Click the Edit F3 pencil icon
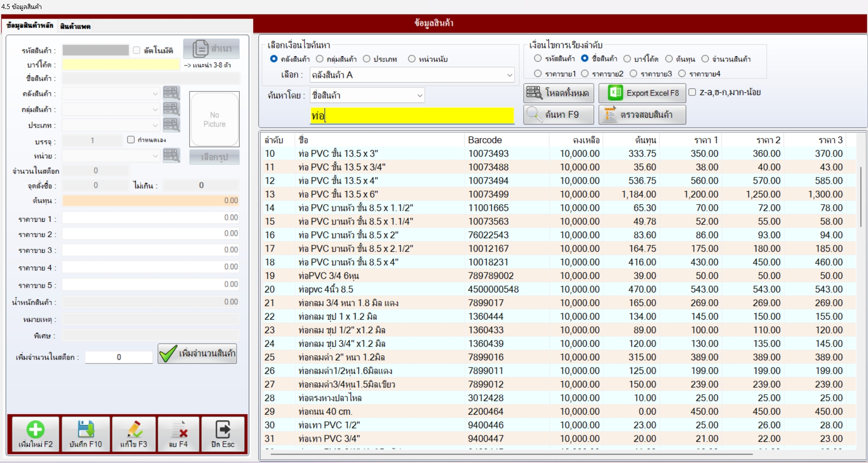Image resolution: width=868 pixels, height=463 pixels. coord(134,429)
